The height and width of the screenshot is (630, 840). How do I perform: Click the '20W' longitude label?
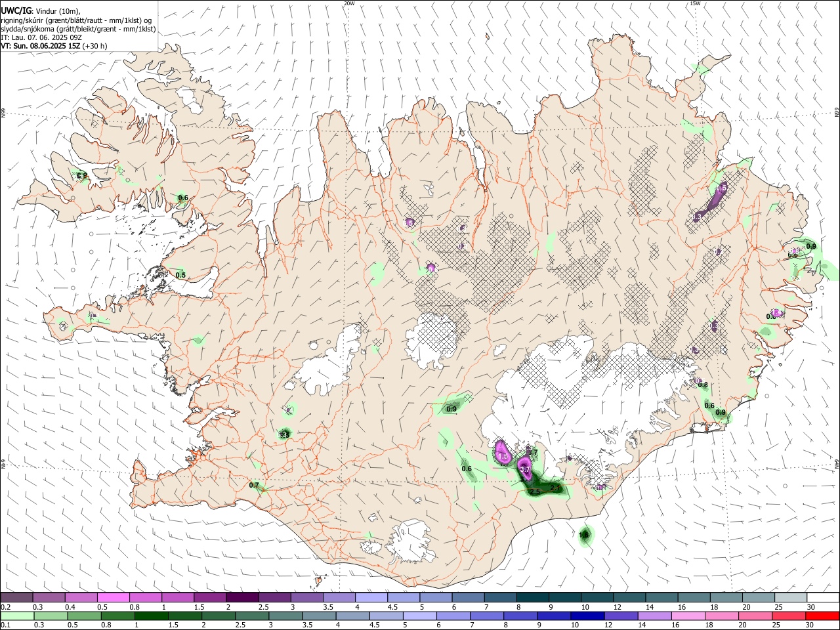pos(349,3)
